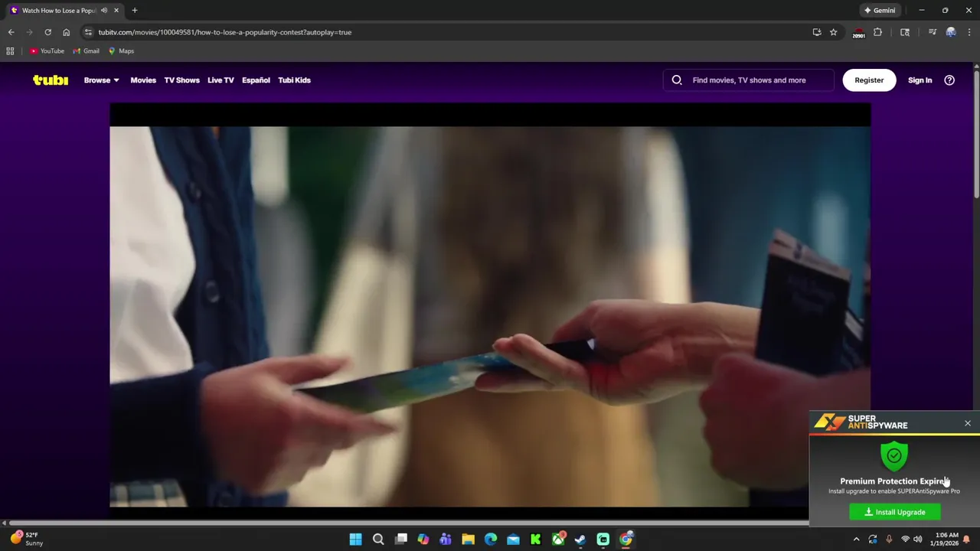Image resolution: width=980 pixels, height=551 pixels.
Task: Click the movie video player
Action: click(490, 306)
